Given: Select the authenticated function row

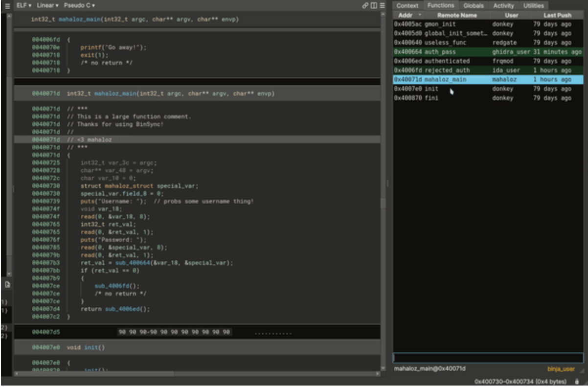Looking at the screenshot, I should tap(488, 61).
